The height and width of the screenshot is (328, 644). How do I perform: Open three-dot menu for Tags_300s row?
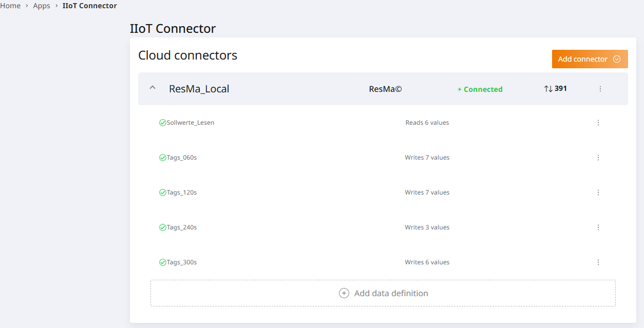coord(598,262)
